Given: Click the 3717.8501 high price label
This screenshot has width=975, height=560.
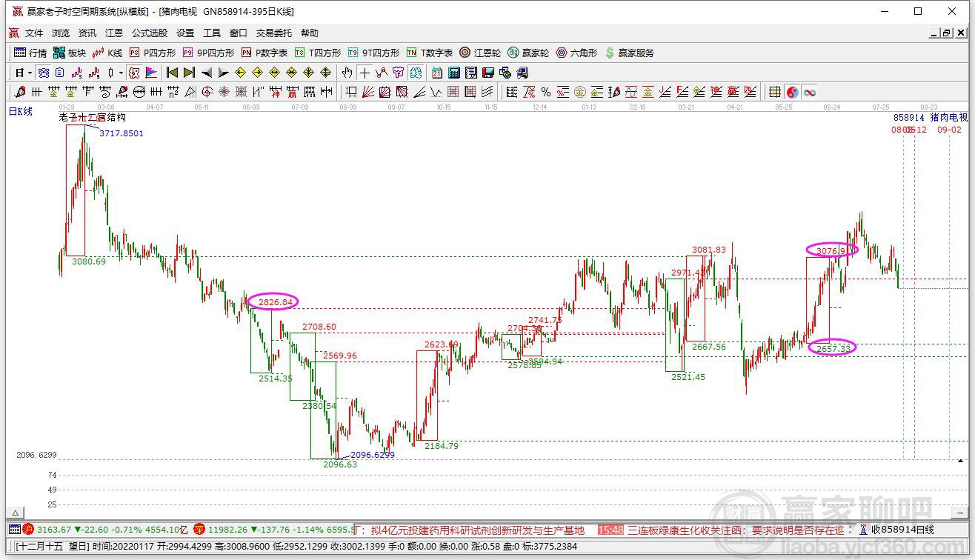Looking at the screenshot, I should pyautogui.click(x=122, y=133).
